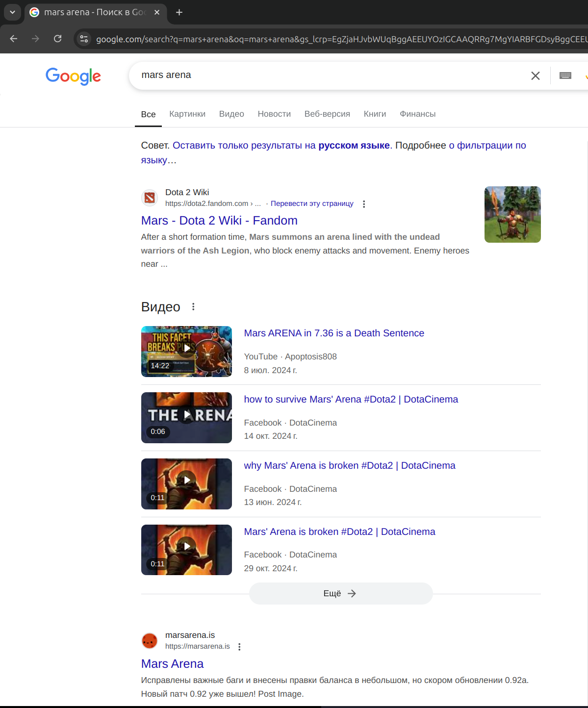Open the Mars Arena website result

172,664
